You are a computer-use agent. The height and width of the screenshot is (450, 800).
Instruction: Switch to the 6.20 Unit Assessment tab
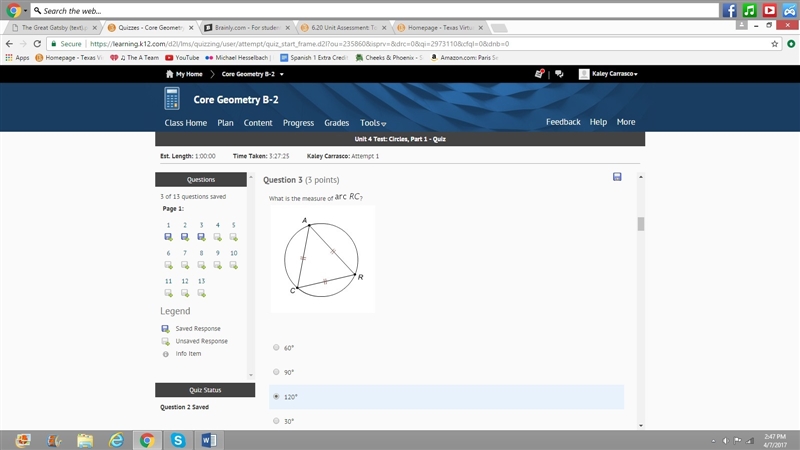click(x=343, y=28)
